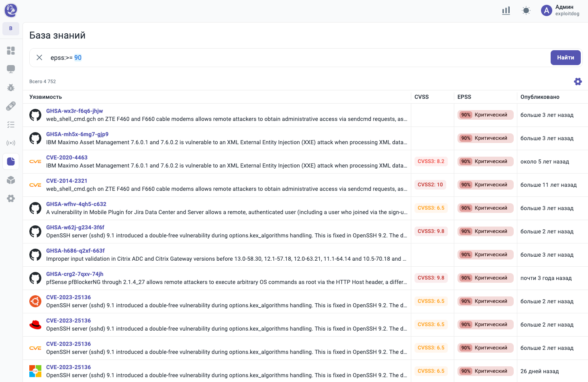Open the vulnerabilities bug icon in sidebar

coord(11,88)
